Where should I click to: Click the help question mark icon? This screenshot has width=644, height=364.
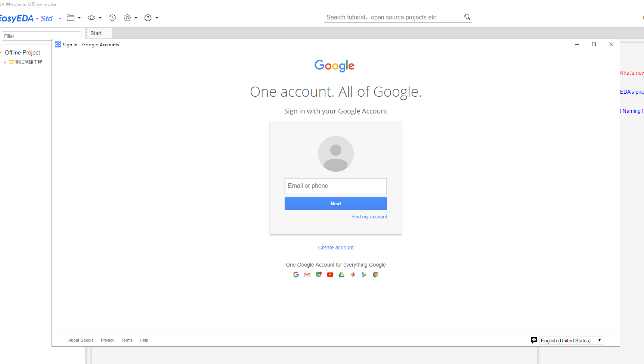148,18
